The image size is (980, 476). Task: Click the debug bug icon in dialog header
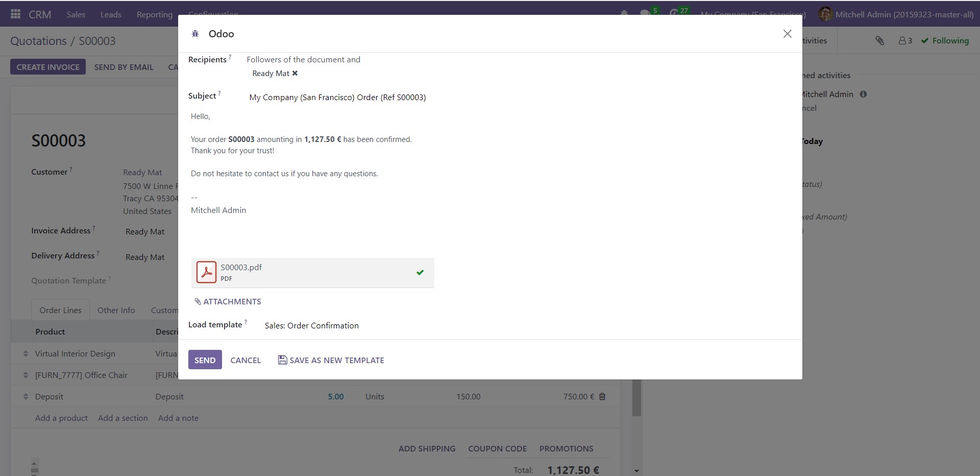click(x=195, y=34)
